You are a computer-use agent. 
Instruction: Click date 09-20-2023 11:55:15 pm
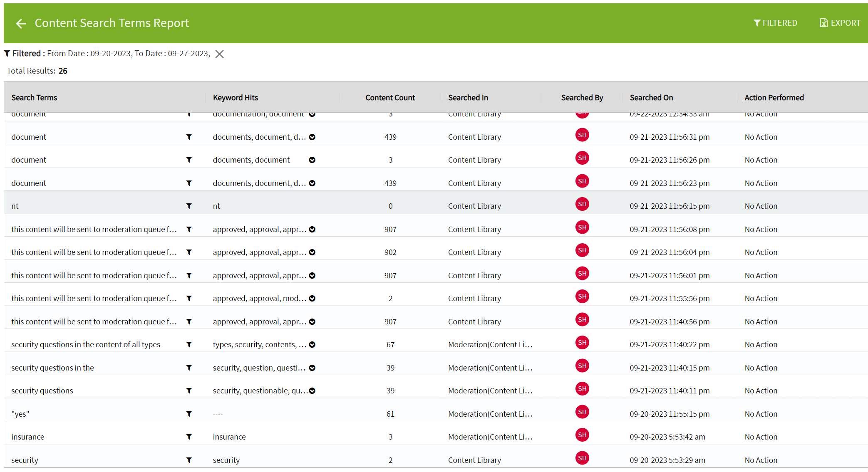(x=670, y=414)
